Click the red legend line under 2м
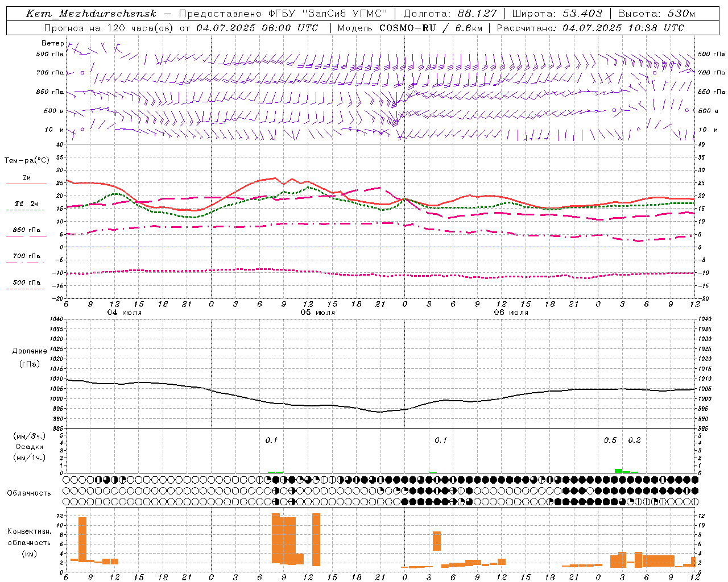This screenshot has height=582, width=728. [x=26, y=184]
